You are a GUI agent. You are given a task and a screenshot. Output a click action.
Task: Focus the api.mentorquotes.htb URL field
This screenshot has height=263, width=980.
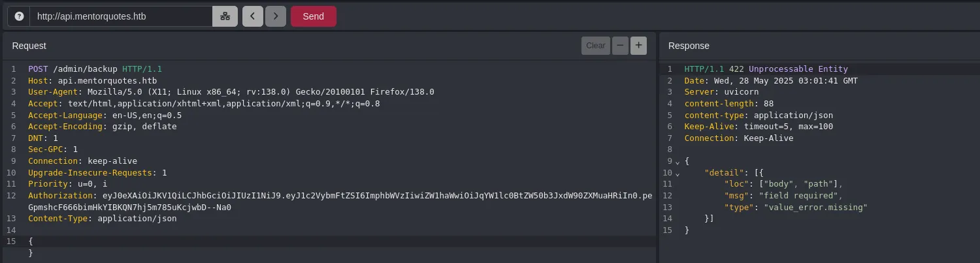[x=121, y=16]
